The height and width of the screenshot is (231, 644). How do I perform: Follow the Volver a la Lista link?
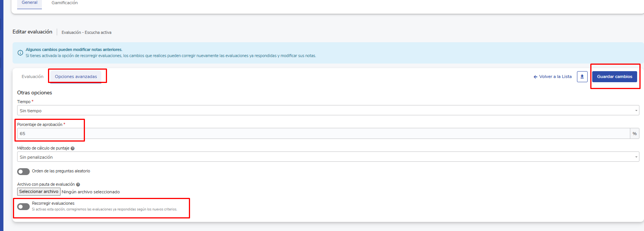[553, 76]
